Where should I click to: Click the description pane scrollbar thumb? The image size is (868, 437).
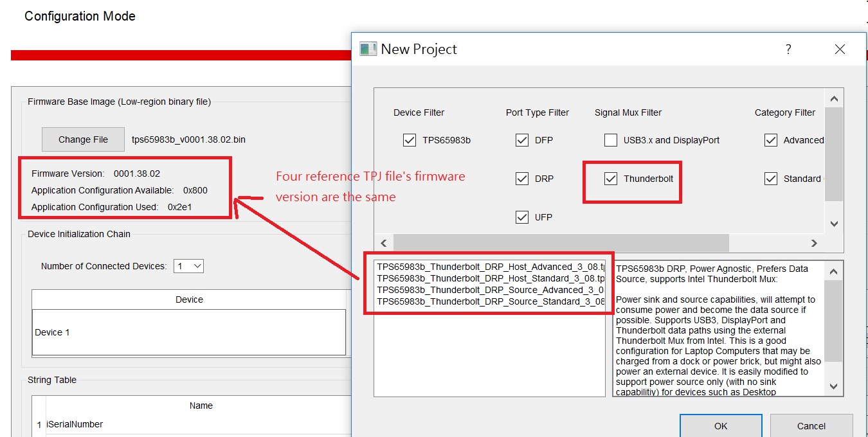833,321
